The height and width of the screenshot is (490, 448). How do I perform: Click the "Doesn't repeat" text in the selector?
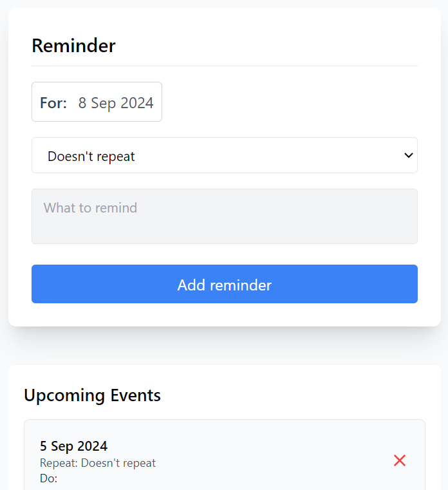(91, 156)
